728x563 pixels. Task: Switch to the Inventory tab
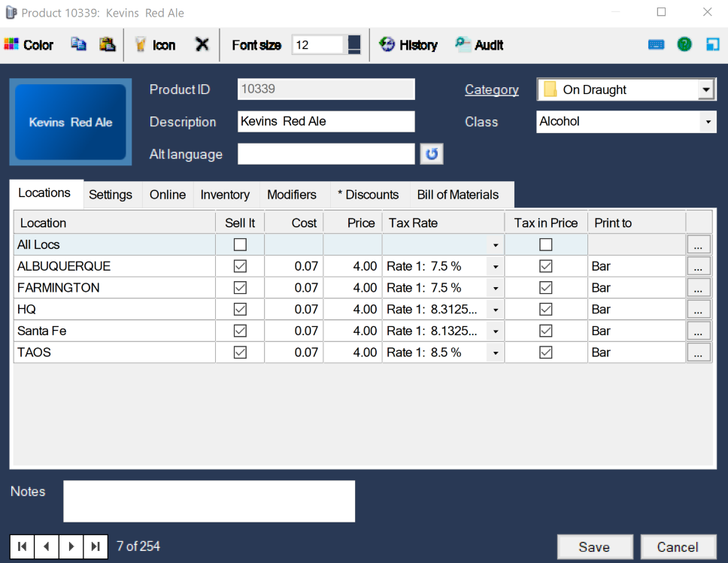[225, 195]
